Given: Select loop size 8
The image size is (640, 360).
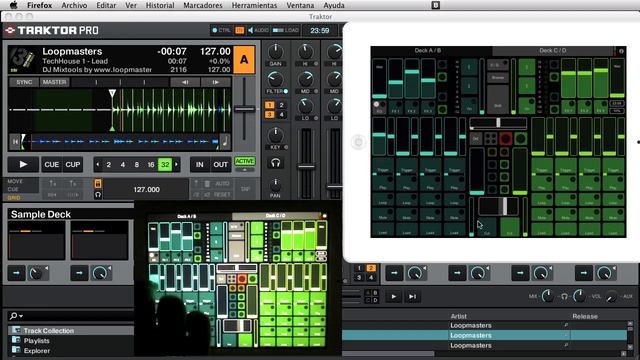Looking at the screenshot, I should tap(137, 164).
